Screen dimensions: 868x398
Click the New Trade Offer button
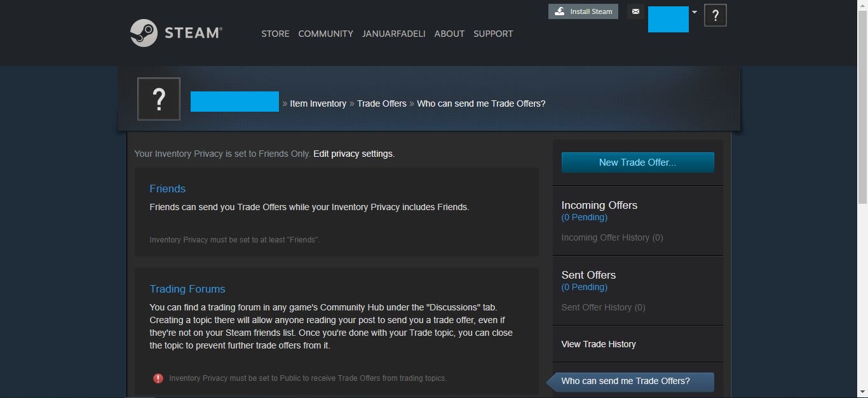click(x=637, y=163)
